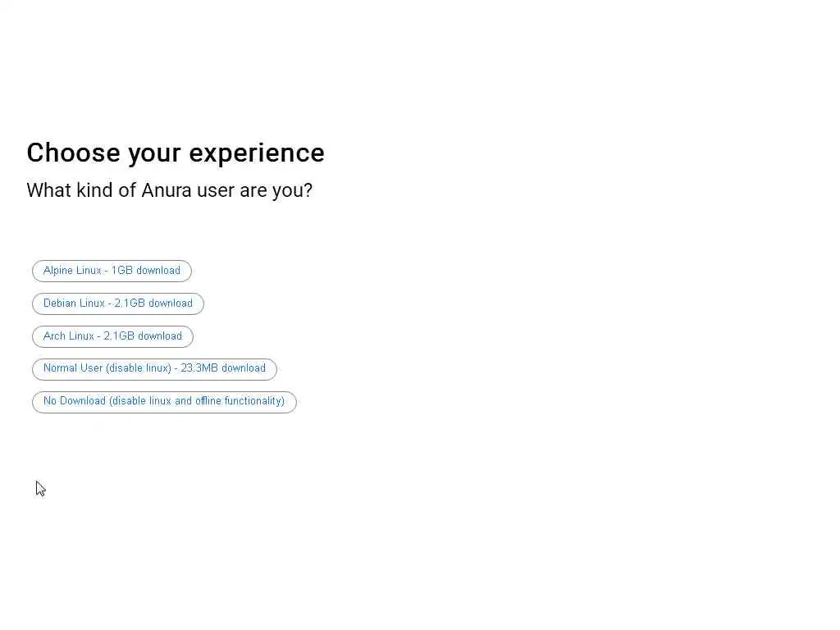The height and width of the screenshot is (630, 840).
Task: Select Normal User 23.3MB download option
Action: pos(154,368)
